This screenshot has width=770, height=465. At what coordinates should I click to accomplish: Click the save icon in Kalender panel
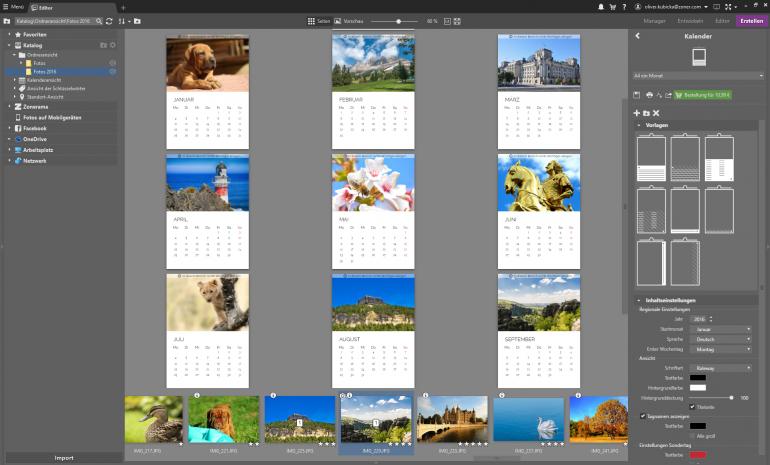coord(637,95)
